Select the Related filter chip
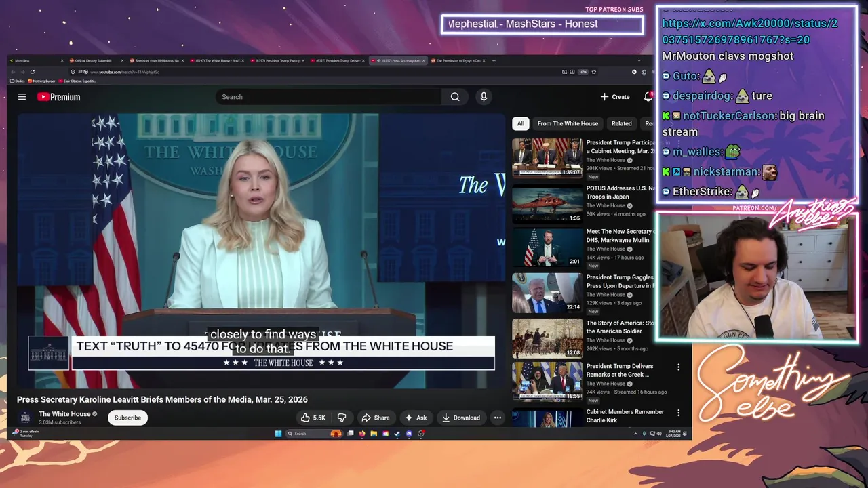868x488 pixels. pyautogui.click(x=621, y=123)
